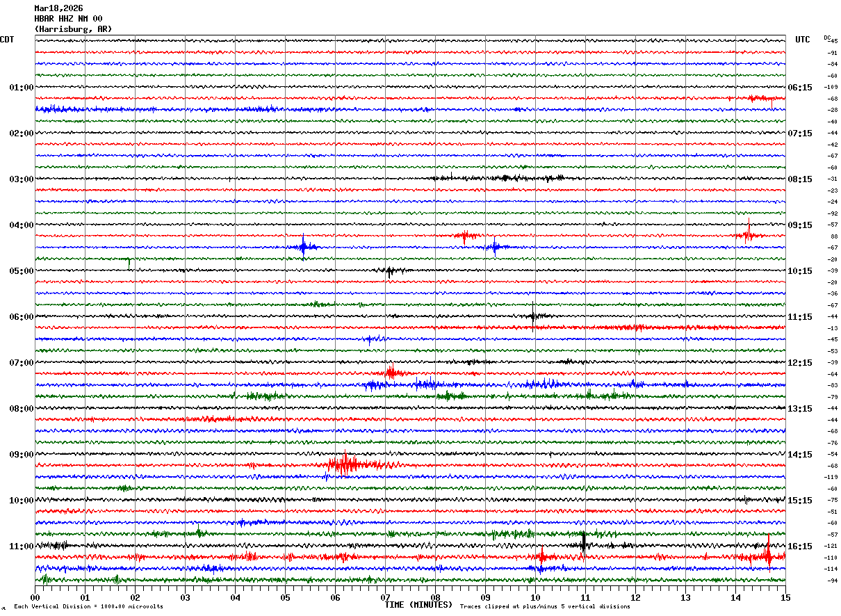Click minute 00 on the time axis
Image resolution: width=841 pixels, height=616 pixels.
35,597
